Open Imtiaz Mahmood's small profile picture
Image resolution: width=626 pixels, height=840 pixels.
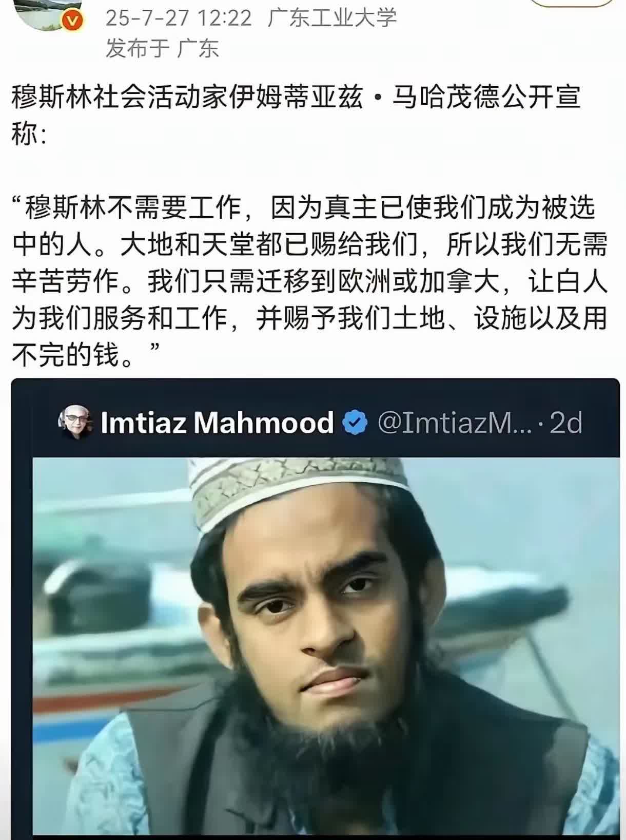[x=75, y=422]
